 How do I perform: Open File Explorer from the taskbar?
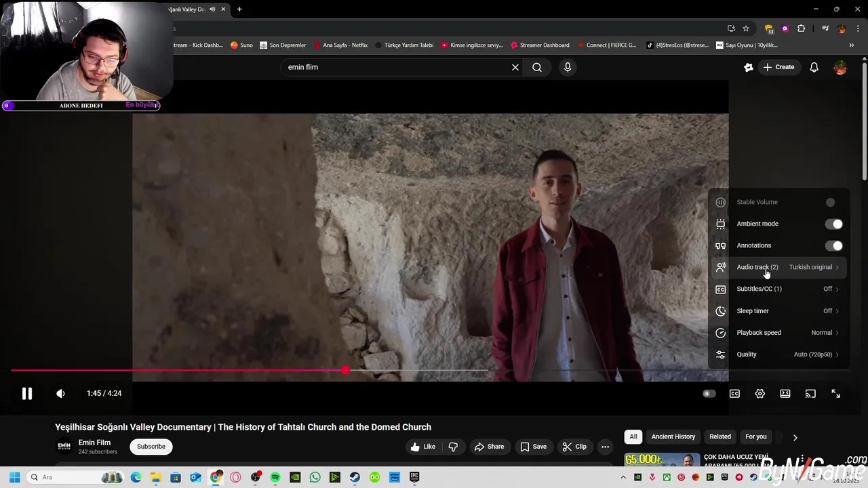point(155,477)
